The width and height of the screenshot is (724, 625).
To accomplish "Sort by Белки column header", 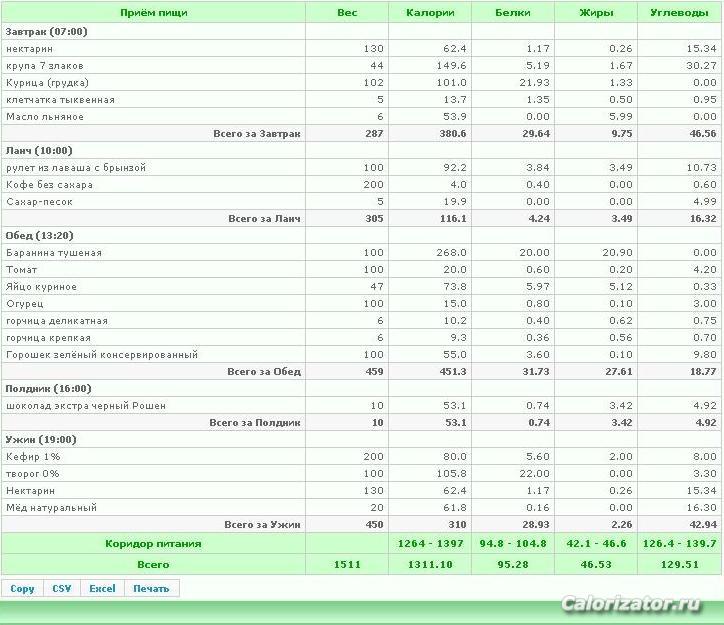I will click(513, 12).
